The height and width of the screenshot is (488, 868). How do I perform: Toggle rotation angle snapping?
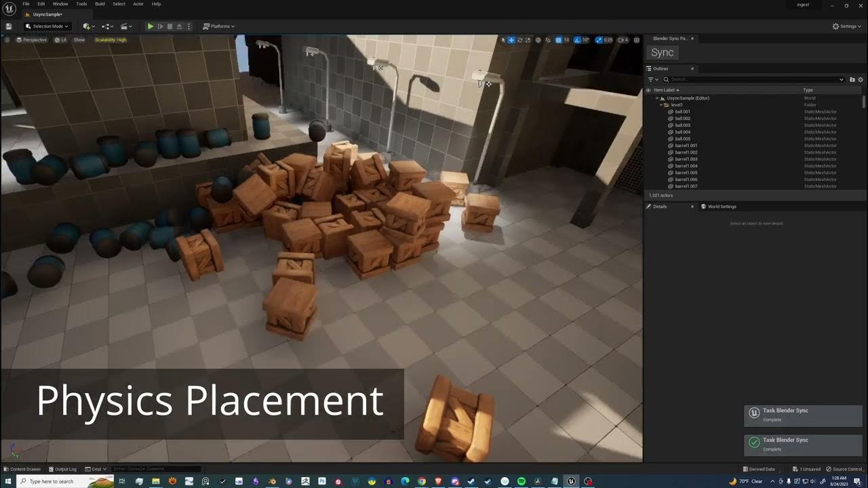(x=577, y=40)
